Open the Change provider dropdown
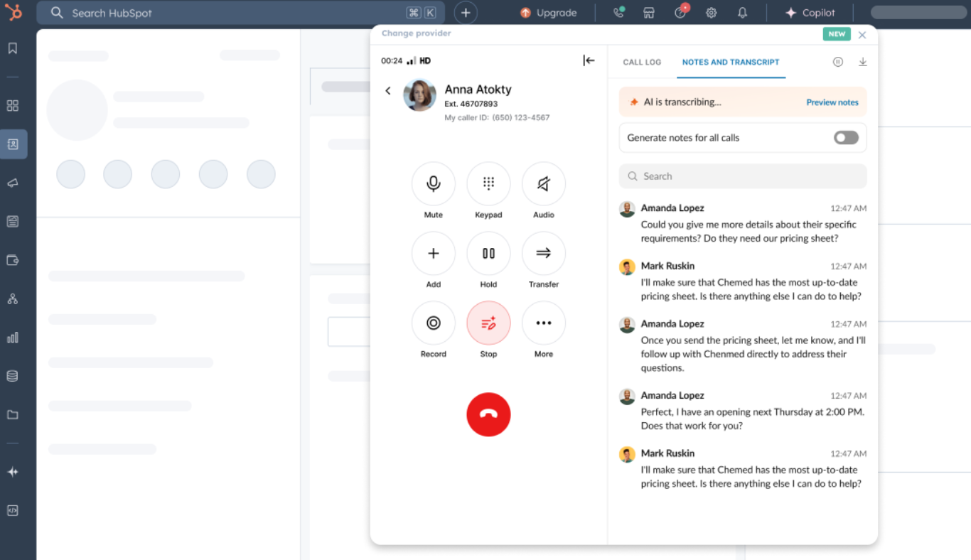The width and height of the screenshot is (971, 560). 416,33
